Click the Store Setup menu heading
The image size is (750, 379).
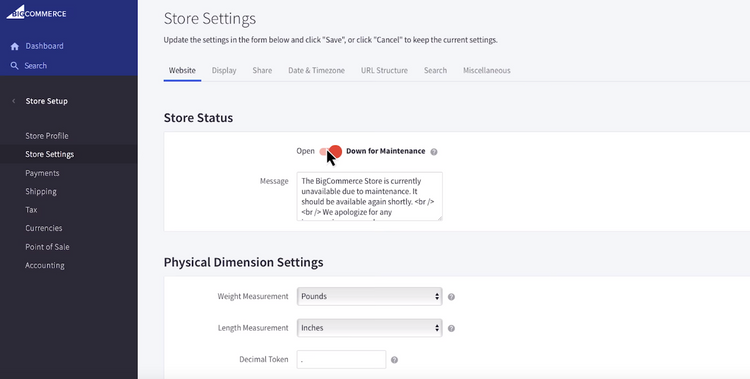click(46, 101)
